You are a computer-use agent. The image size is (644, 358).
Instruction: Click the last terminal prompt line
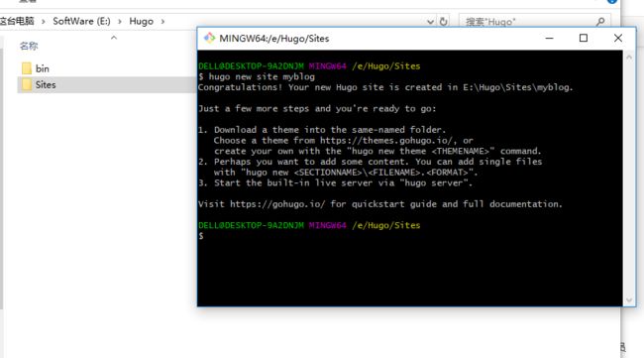(x=201, y=236)
